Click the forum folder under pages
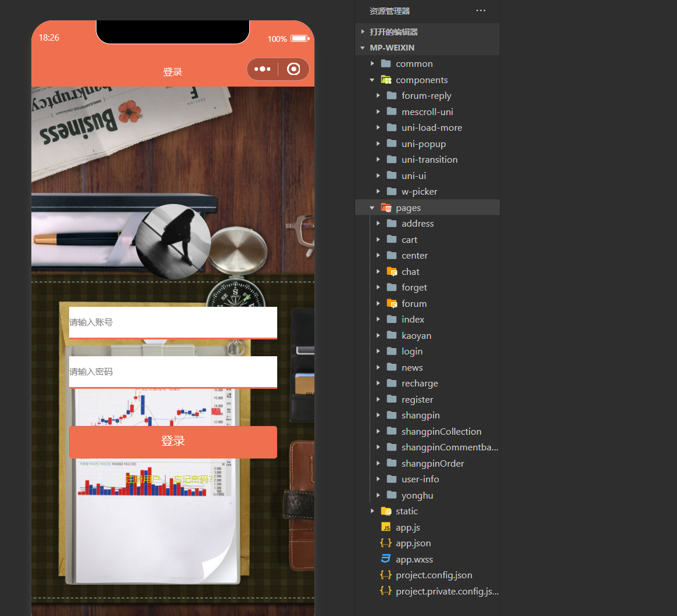 click(x=414, y=303)
